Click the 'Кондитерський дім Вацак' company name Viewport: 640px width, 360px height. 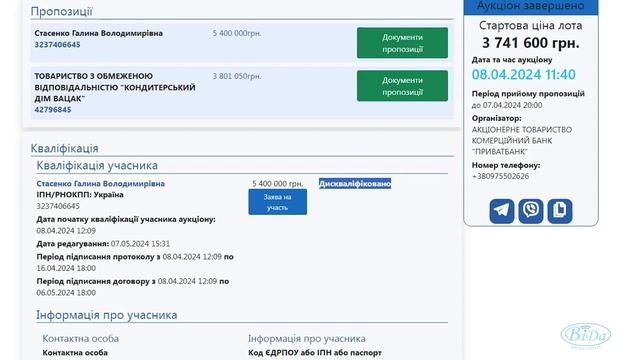point(115,87)
